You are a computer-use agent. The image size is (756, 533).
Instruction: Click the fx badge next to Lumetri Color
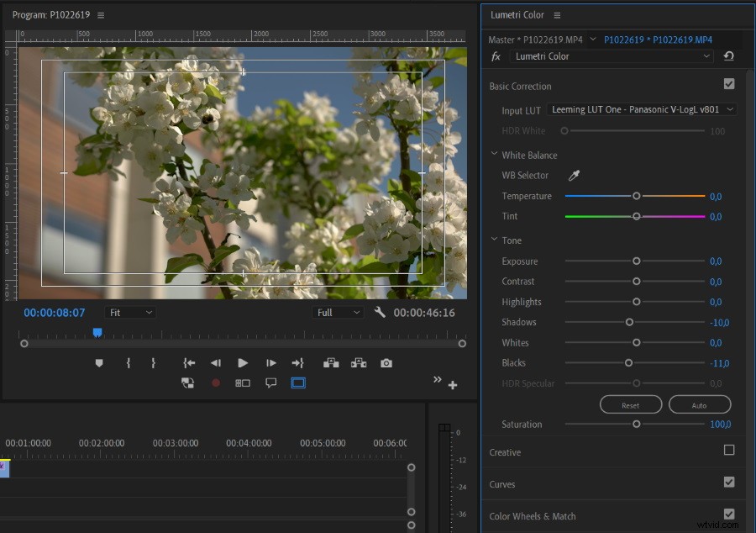(x=496, y=56)
